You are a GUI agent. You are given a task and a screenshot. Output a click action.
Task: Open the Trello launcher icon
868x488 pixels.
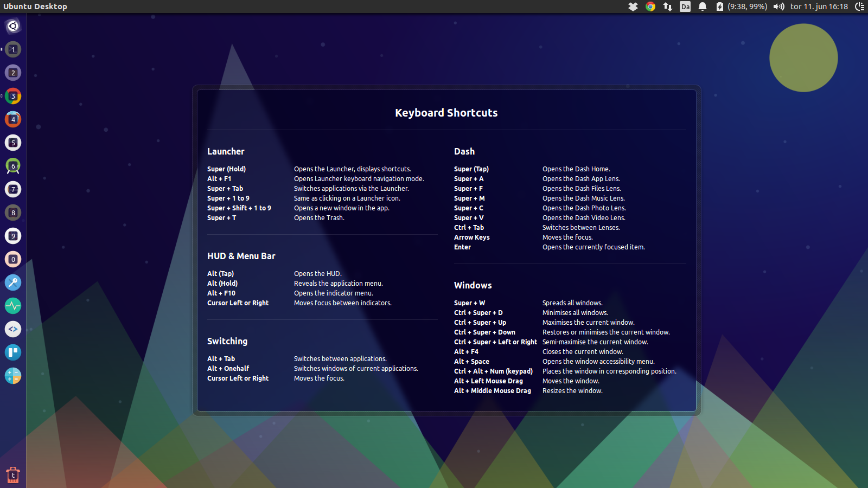(x=13, y=352)
